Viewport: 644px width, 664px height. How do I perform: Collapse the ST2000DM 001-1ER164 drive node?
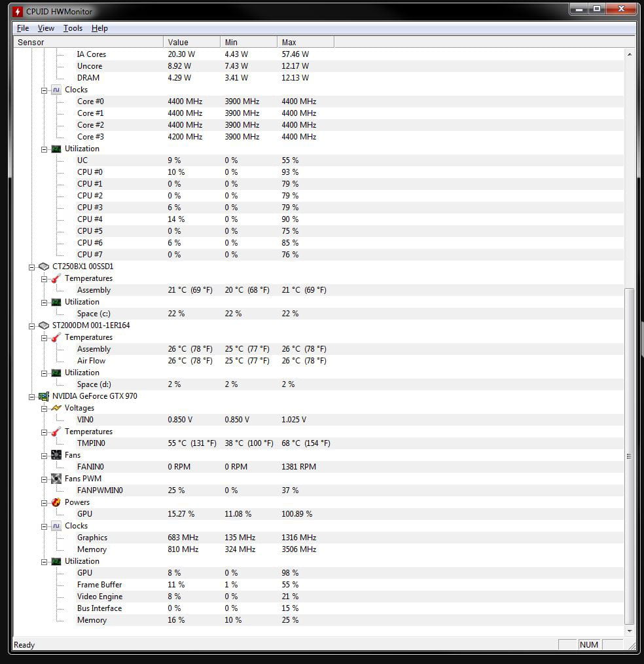[x=31, y=325]
